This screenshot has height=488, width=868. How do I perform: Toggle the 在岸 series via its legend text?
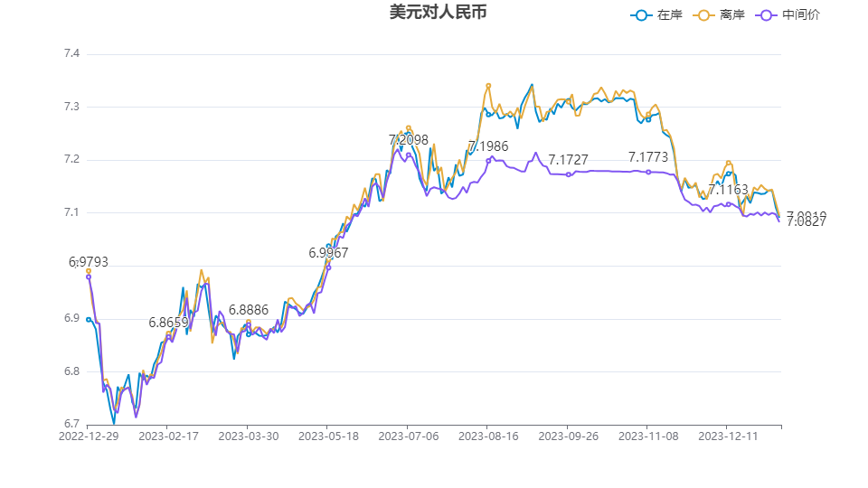click(x=669, y=15)
